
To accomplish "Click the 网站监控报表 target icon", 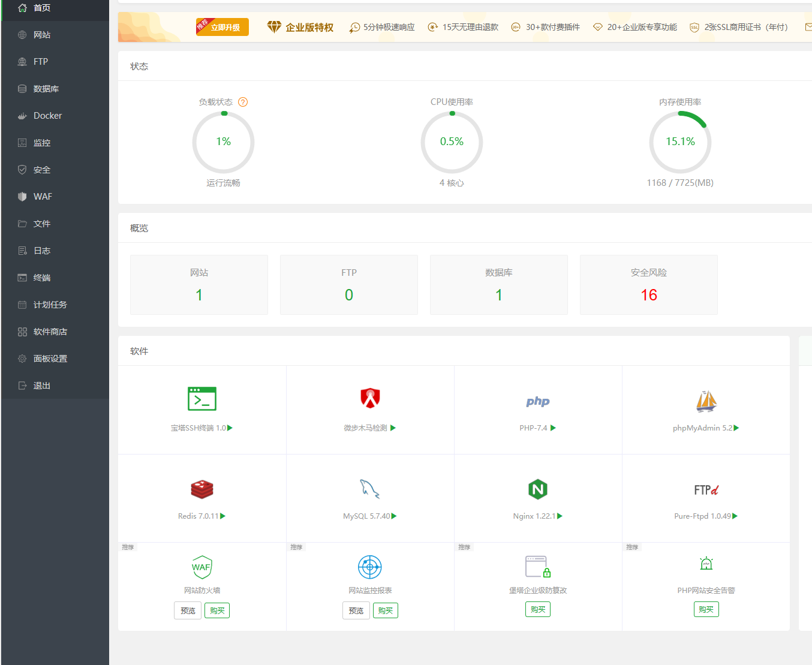I will pyautogui.click(x=370, y=567).
